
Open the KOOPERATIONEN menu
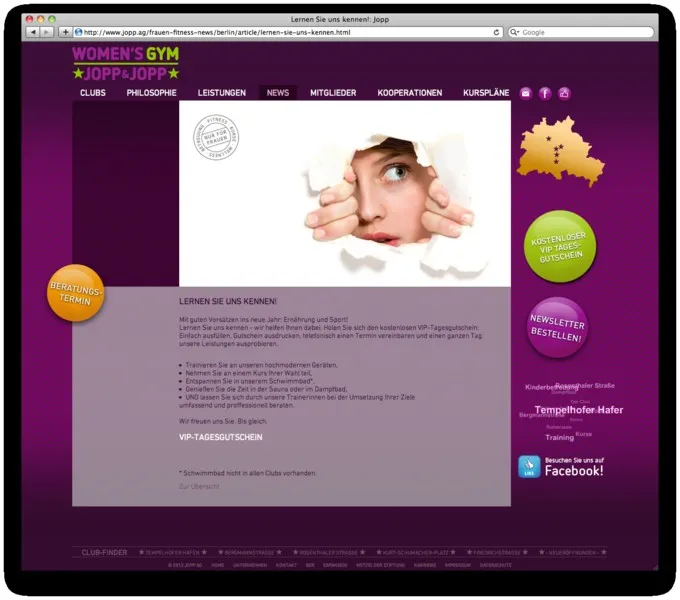pos(410,93)
